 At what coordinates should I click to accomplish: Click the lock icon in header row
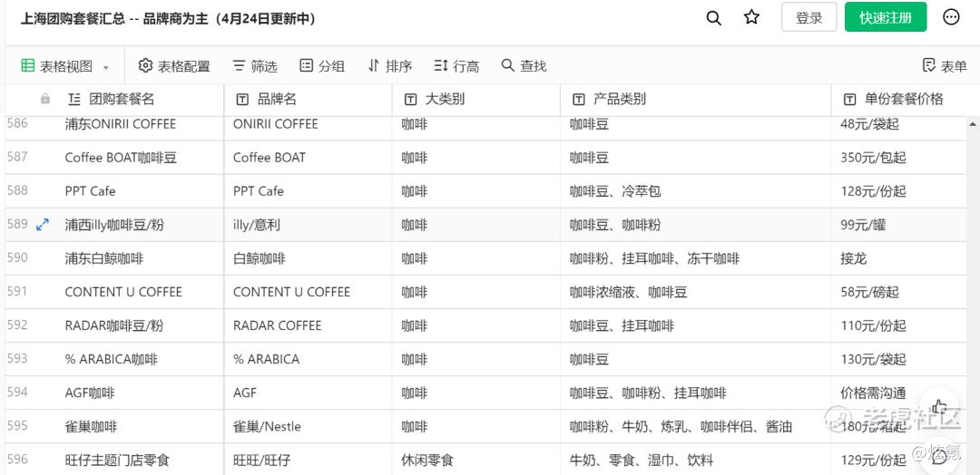[x=45, y=99]
